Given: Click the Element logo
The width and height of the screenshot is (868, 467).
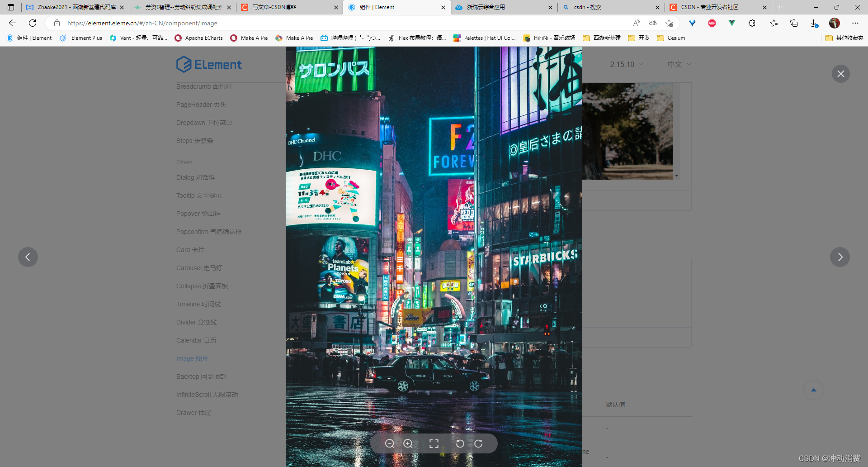Looking at the screenshot, I should [x=209, y=64].
